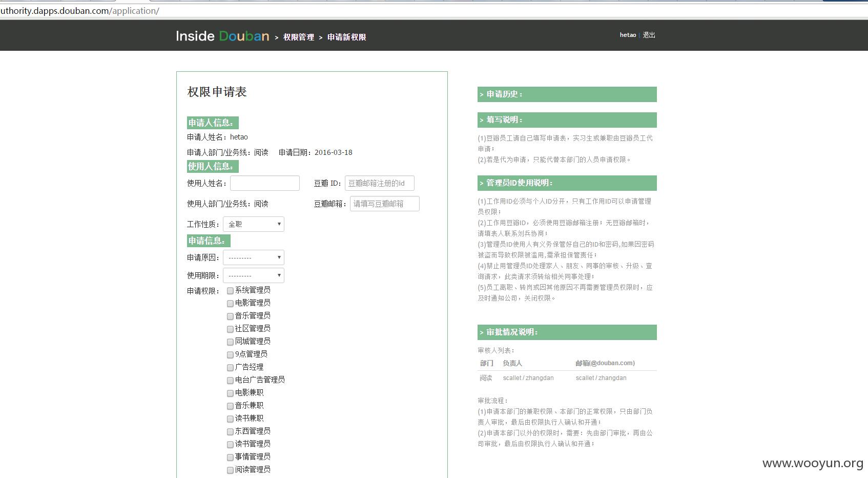868x478 pixels.
Task: Focus the 豆瓣 ID input field
Action: click(380, 183)
